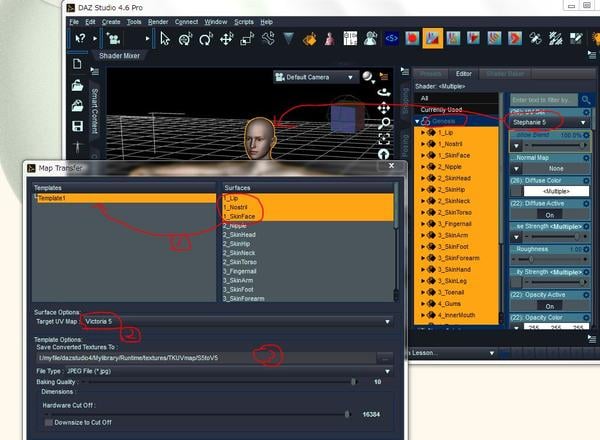This screenshot has width=600, height=440.
Task: Click the viewport Frame selection icon
Action: coord(384,139)
